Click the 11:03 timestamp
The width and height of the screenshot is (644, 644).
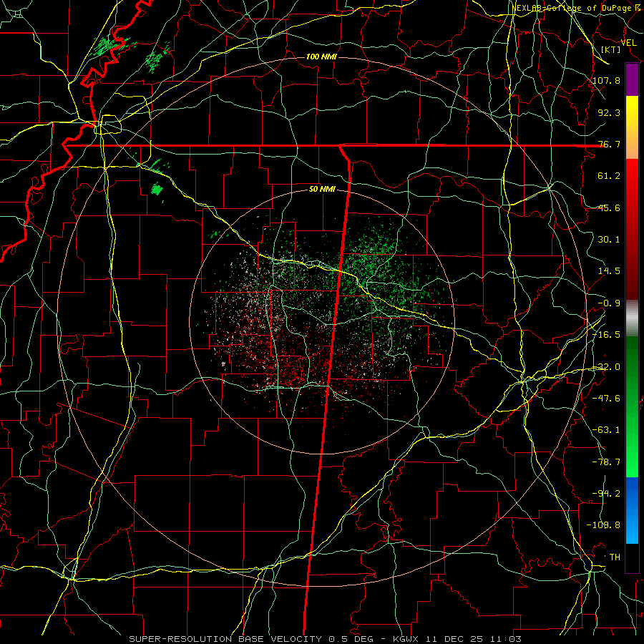coord(506,639)
